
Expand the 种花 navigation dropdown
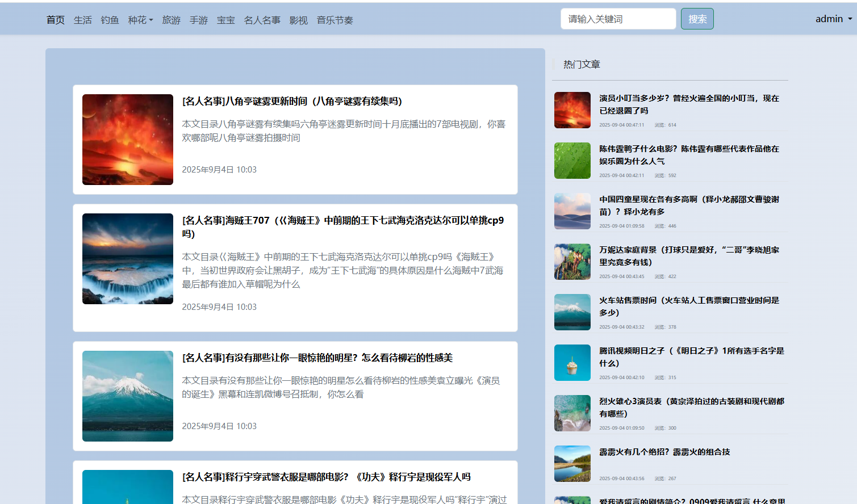click(140, 19)
